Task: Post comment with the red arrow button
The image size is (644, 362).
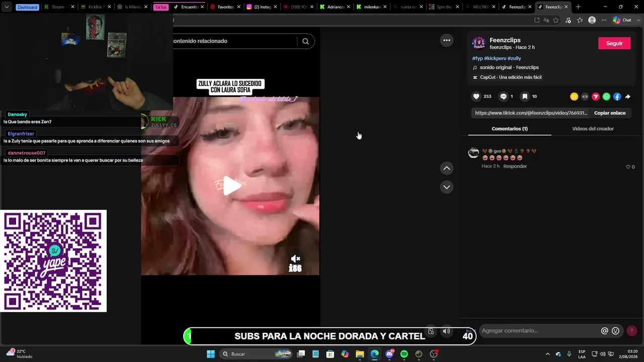Action: coord(632,331)
